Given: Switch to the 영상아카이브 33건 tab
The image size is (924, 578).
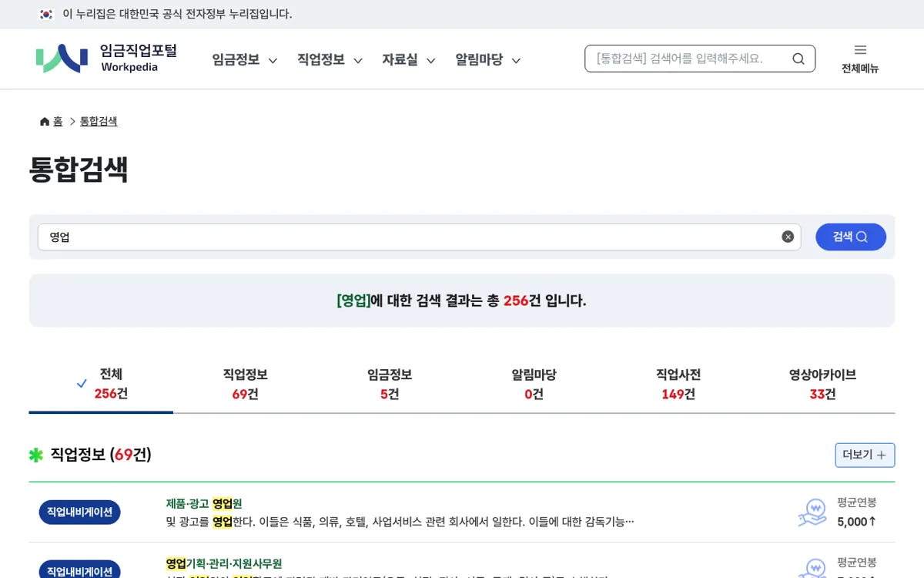Looking at the screenshot, I should pos(822,384).
